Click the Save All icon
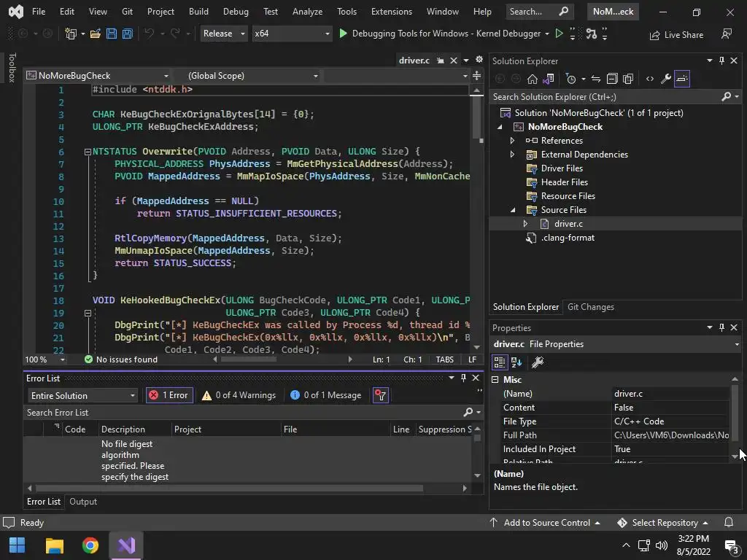 [x=128, y=34]
